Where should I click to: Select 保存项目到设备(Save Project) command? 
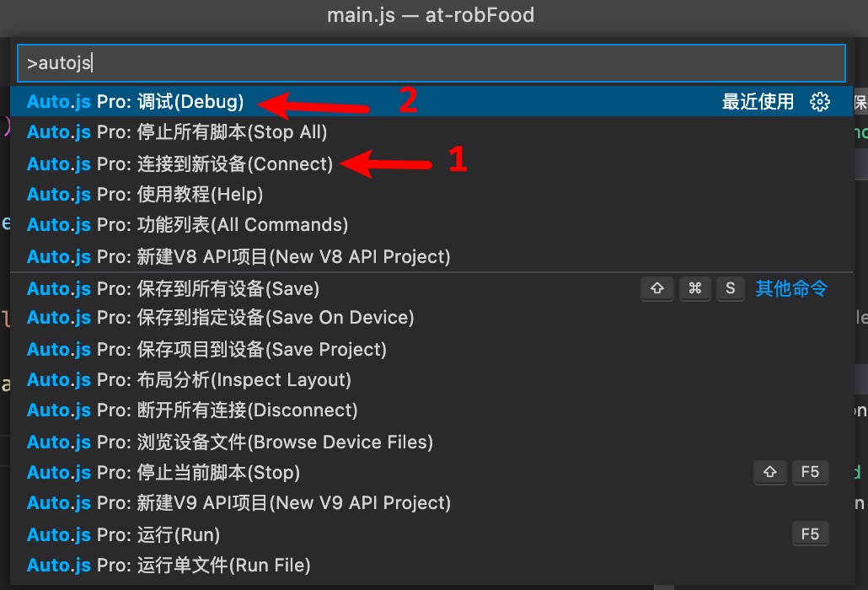(x=431, y=349)
